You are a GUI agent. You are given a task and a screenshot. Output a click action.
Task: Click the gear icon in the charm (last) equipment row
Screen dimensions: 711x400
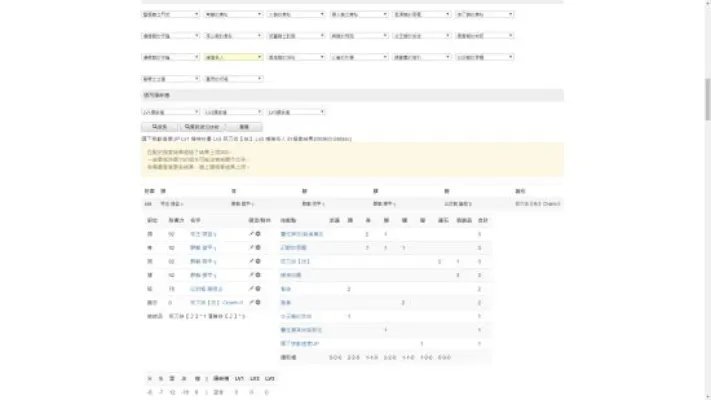click(258, 301)
